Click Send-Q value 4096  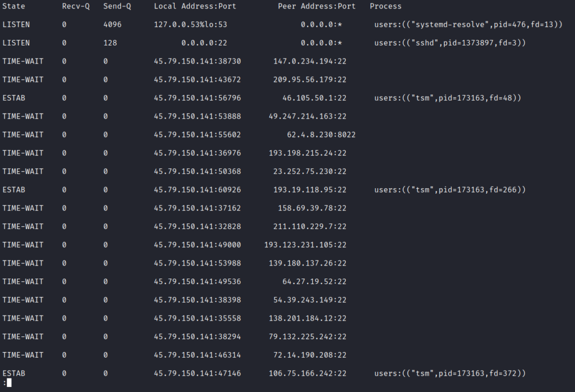pos(112,25)
